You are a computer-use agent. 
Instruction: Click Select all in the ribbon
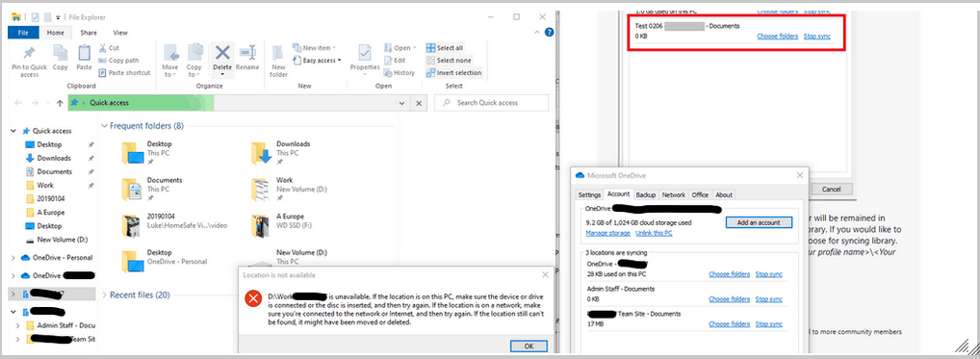[x=445, y=48]
